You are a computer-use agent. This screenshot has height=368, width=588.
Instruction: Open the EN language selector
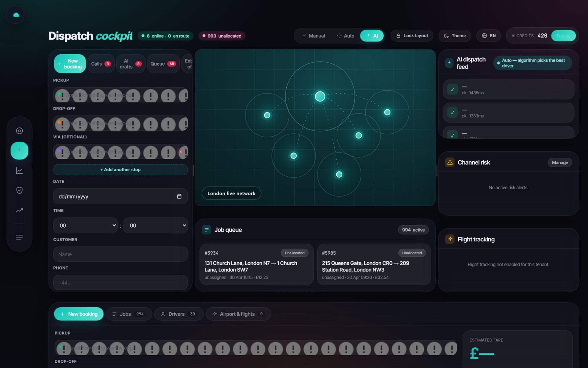(x=489, y=36)
